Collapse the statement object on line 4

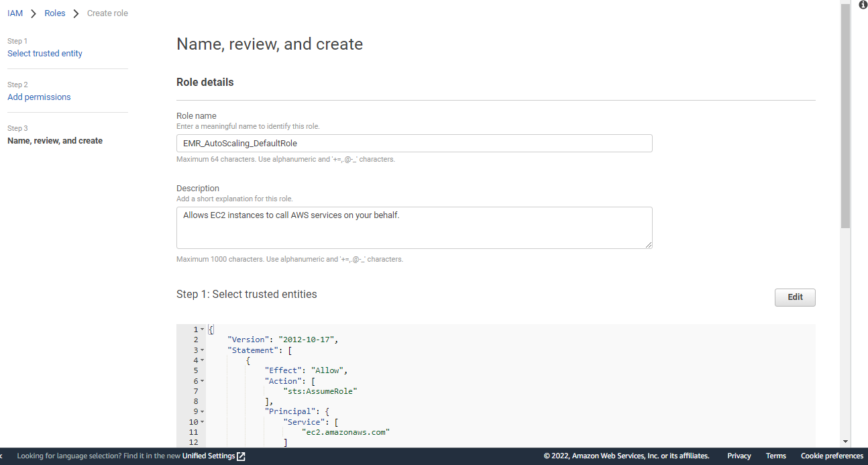(201, 360)
